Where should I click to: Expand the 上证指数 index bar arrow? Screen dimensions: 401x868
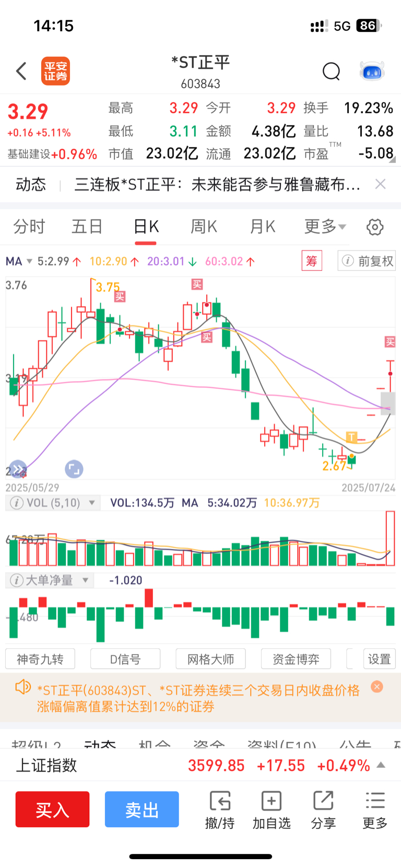click(x=381, y=765)
